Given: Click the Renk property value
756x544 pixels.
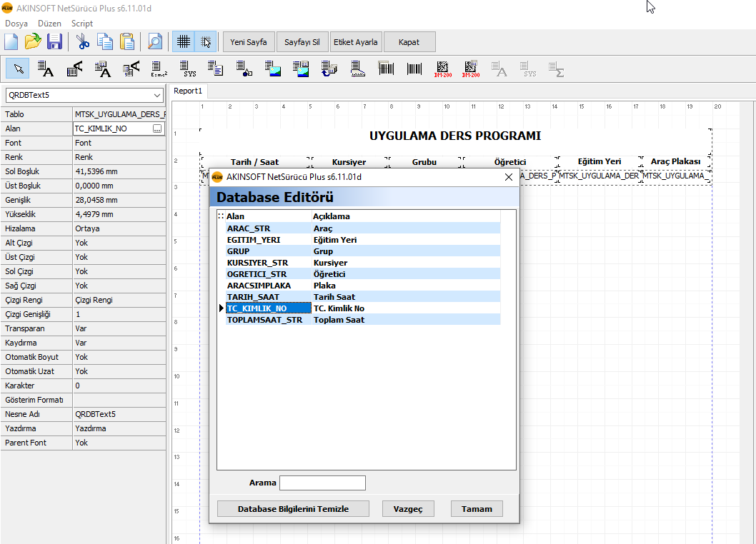Looking at the screenshot, I should pyautogui.click(x=119, y=157).
